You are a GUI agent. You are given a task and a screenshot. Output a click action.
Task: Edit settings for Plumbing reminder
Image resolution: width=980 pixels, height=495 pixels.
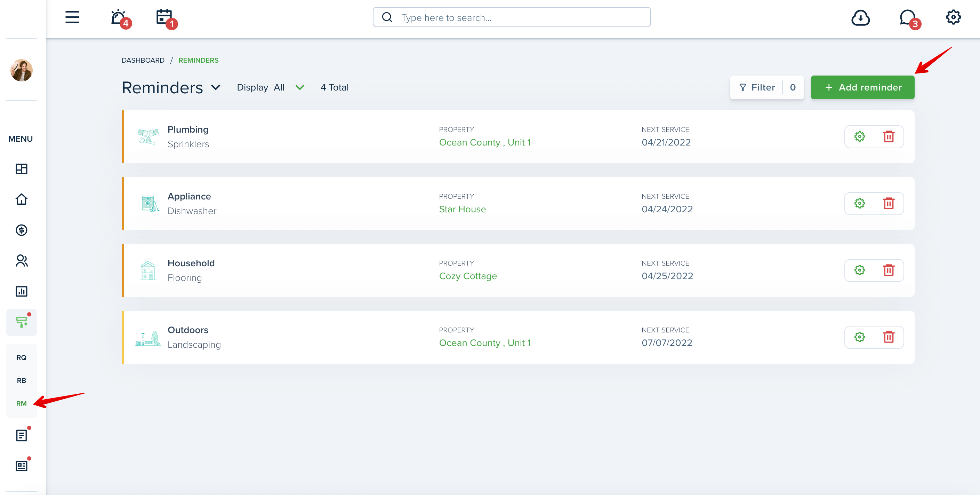tap(859, 137)
